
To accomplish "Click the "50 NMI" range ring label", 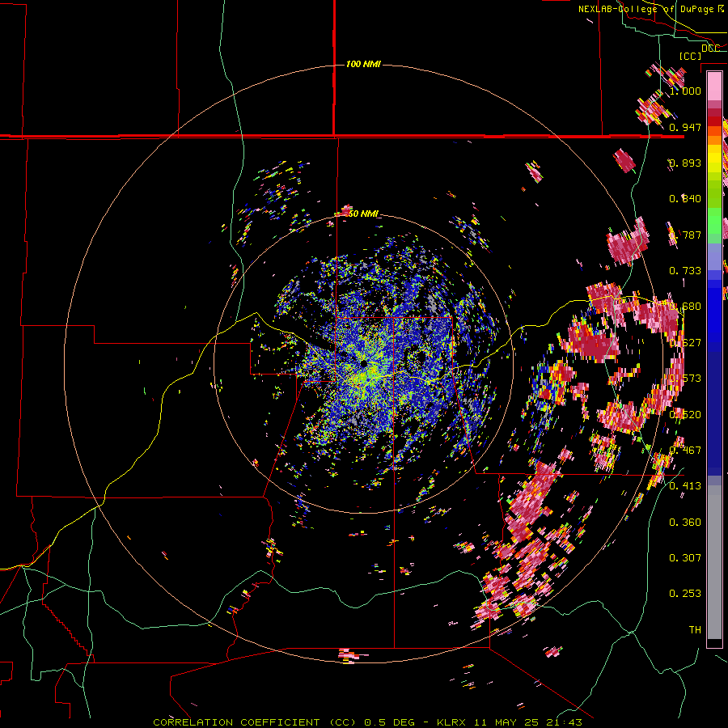I will [x=363, y=214].
